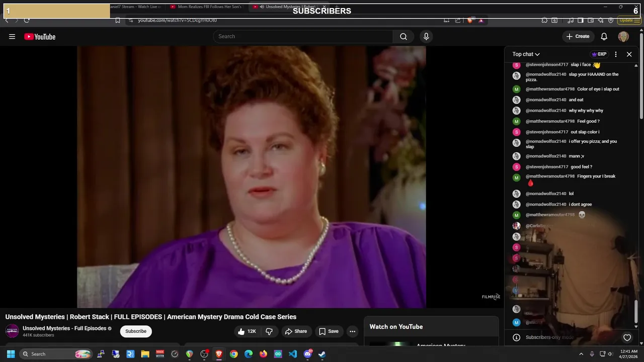Open Visual Studio Code from taskbar

pyautogui.click(x=293, y=354)
